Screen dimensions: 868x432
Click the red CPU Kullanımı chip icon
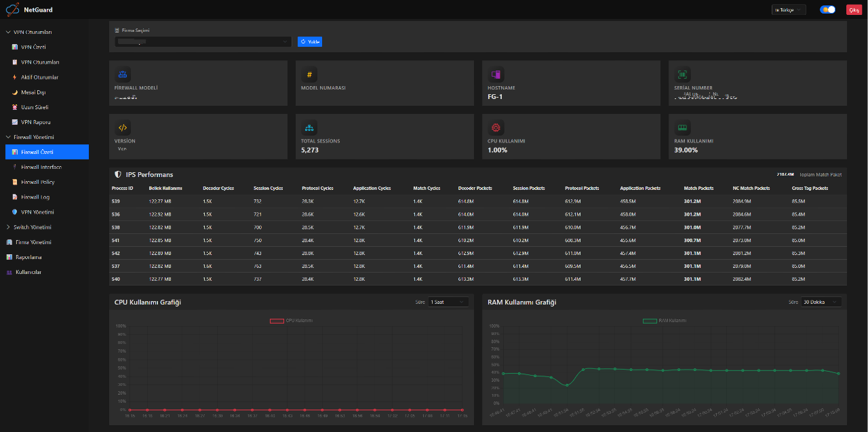[496, 127]
